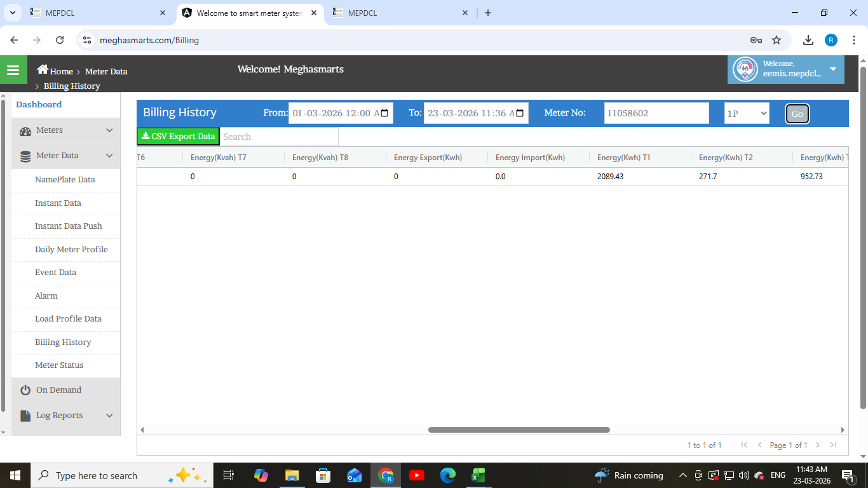The width and height of the screenshot is (868, 488).
Task: Reload the current browser page
Action: point(60,40)
